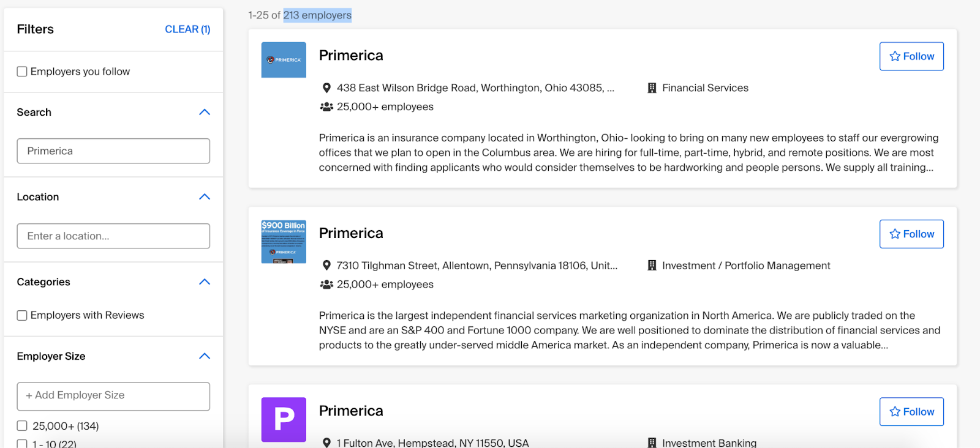Image resolution: width=980 pixels, height=448 pixels.
Task: Click location pin beside Worthington, Ohio address
Action: pos(326,88)
